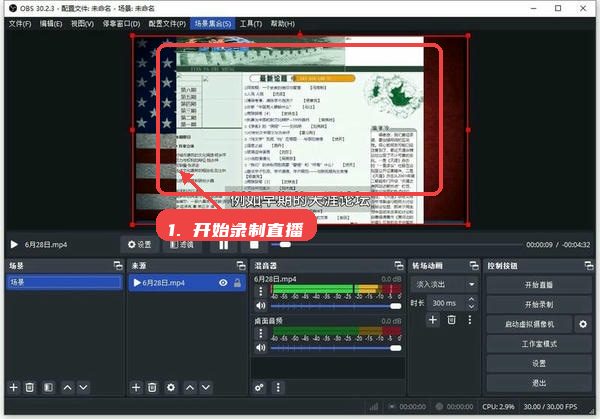
Task: Toggle the lock on 6月28日.mp4 source
Action: tap(237, 283)
